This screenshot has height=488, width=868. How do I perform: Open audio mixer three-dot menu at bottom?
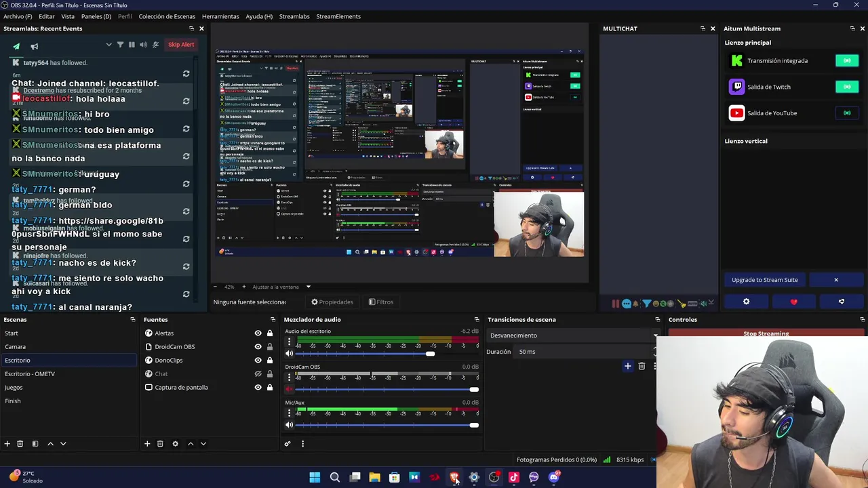(x=302, y=443)
